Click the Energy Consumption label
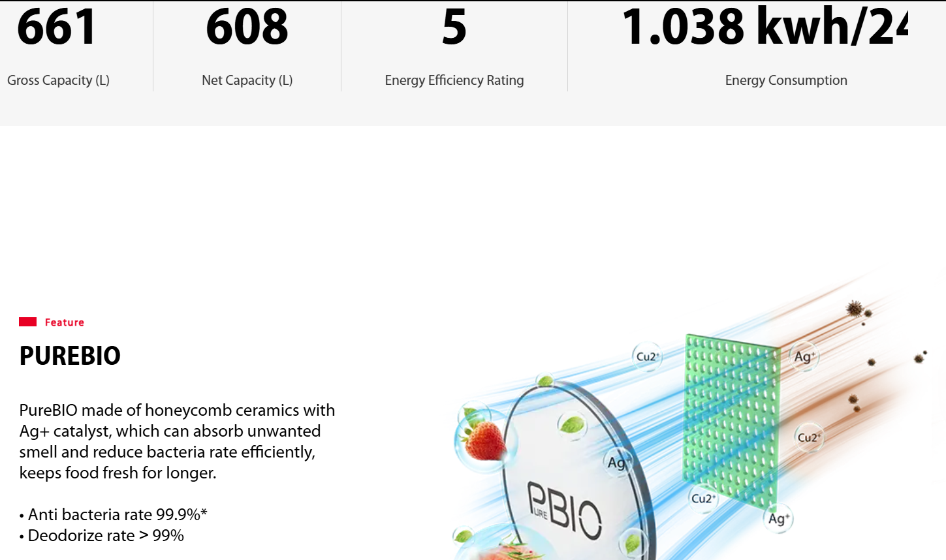This screenshot has height=560, width=946. click(786, 80)
